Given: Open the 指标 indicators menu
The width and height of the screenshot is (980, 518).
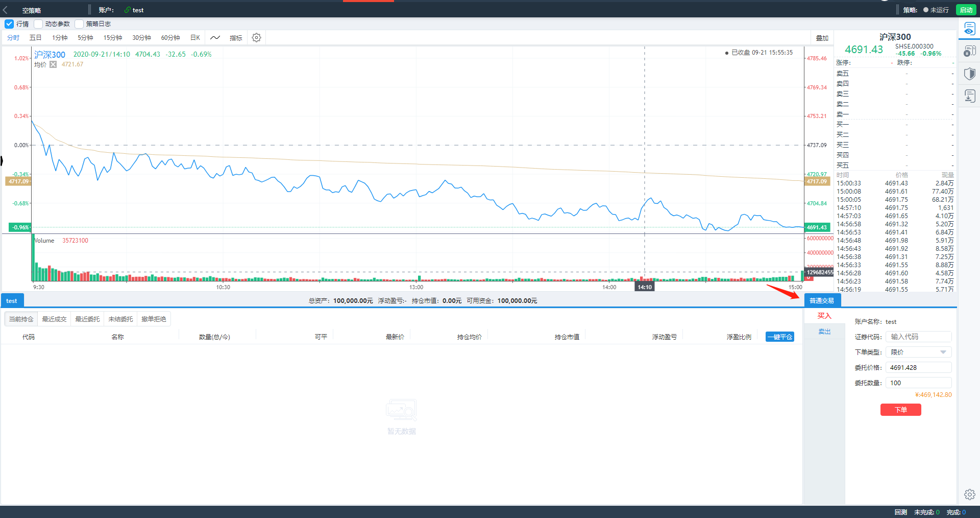Looking at the screenshot, I should coord(236,38).
